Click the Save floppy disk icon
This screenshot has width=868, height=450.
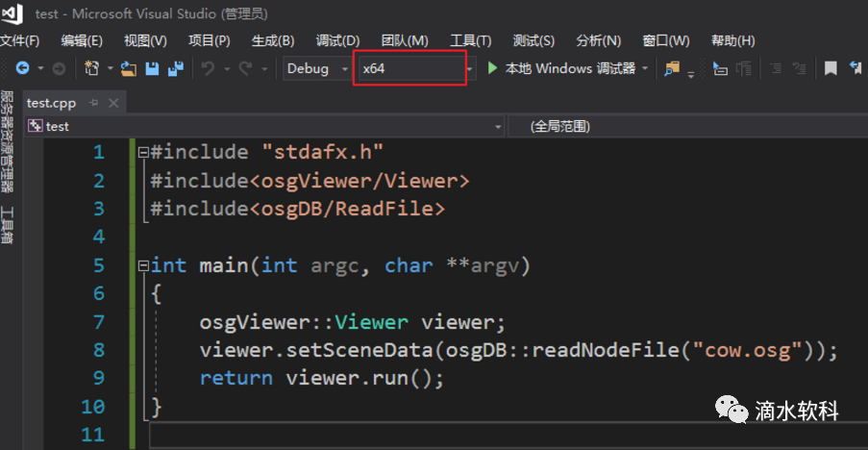coord(152,68)
